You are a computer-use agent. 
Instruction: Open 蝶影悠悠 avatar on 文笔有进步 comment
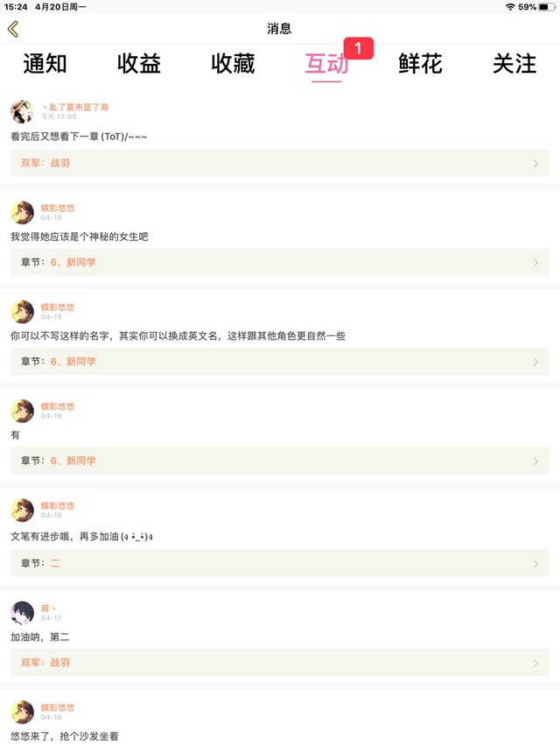point(23,510)
